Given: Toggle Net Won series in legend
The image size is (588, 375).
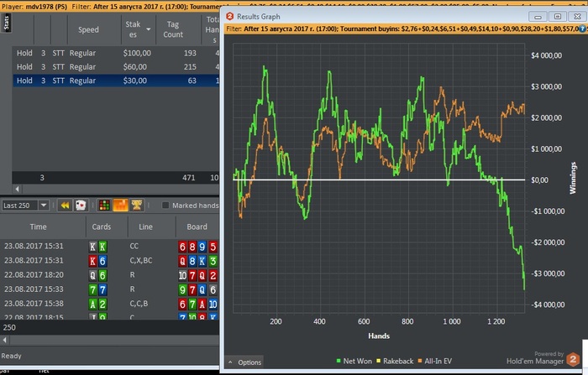Looking at the screenshot, I should click(x=354, y=361).
